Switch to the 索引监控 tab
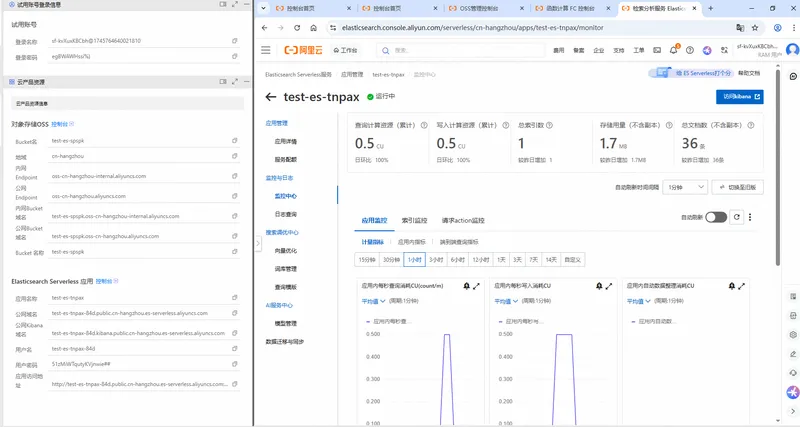This screenshot has width=800, height=427. tap(414, 220)
